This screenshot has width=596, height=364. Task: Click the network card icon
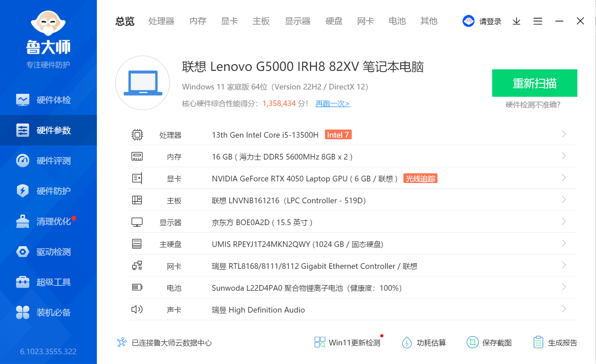[x=137, y=266]
